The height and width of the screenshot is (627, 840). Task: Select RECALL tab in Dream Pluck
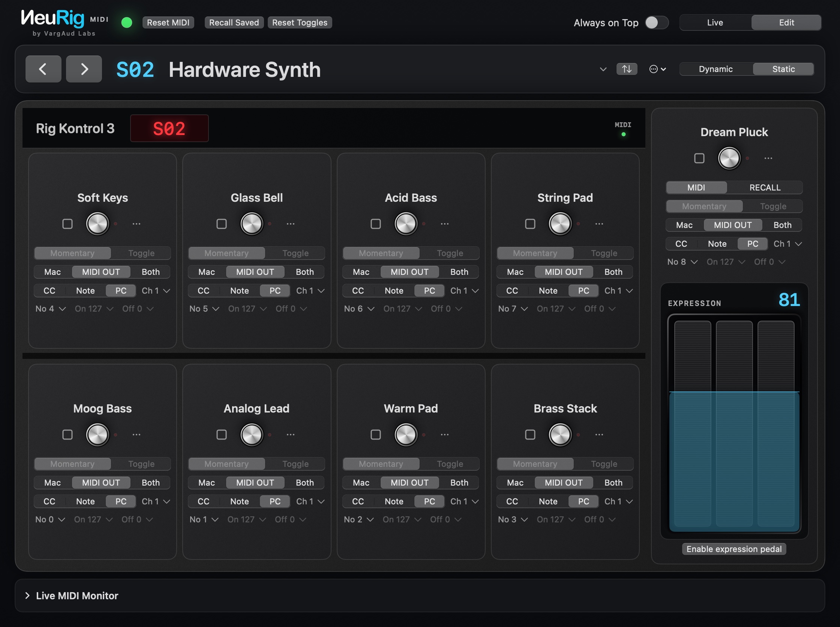pos(765,187)
